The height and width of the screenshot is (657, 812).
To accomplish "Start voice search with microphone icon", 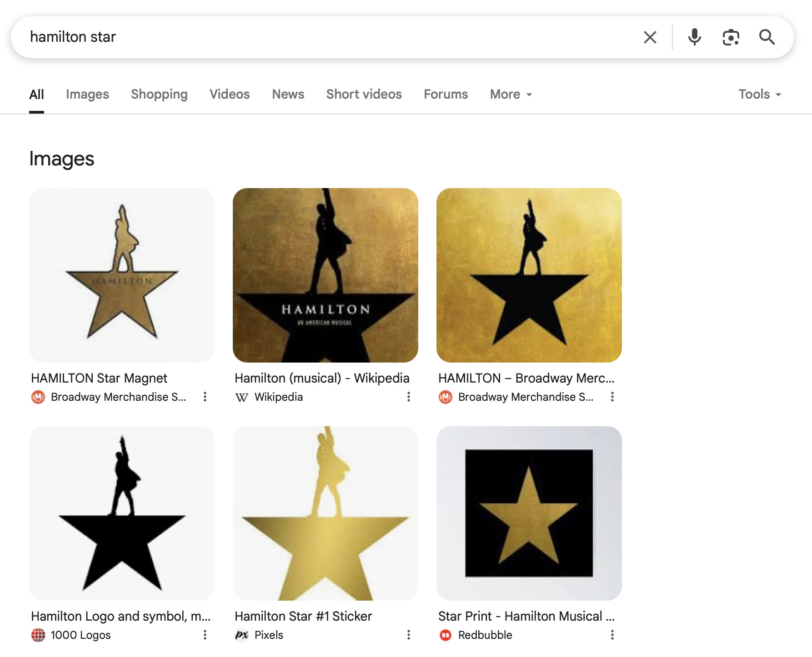I will [x=694, y=37].
